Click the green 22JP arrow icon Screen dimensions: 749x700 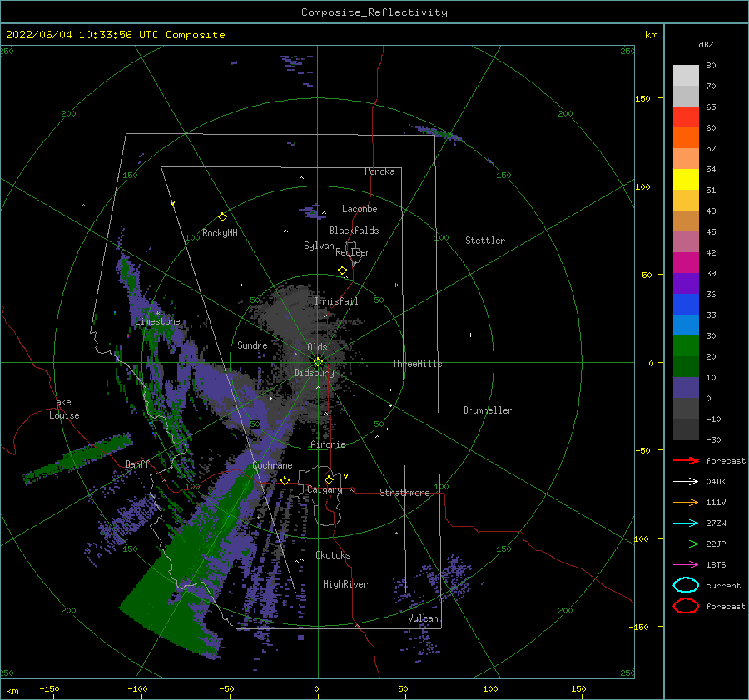pos(686,544)
